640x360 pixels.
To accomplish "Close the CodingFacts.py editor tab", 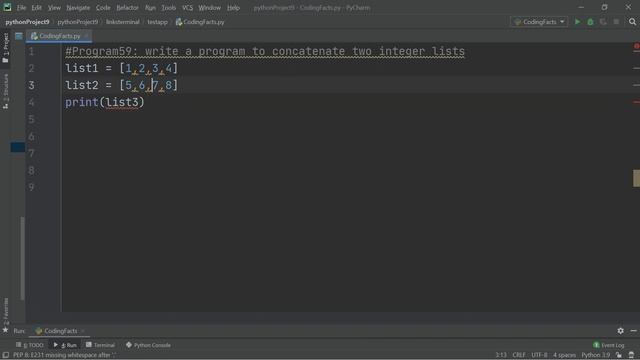I will click(x=86, y=36).
